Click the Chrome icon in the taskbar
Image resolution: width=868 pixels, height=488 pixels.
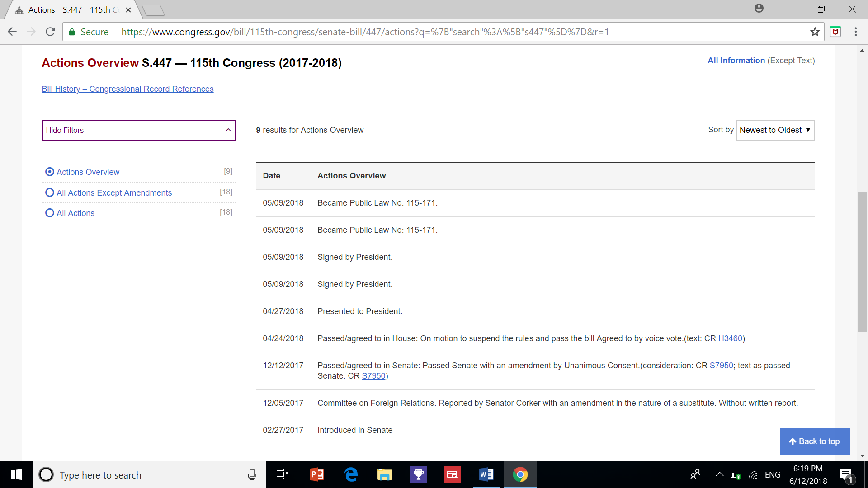(x=520, y=474)
